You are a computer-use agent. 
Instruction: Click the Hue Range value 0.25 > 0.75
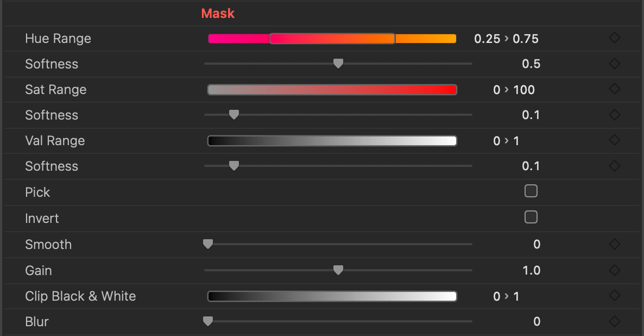pyautogui.click(x=506, y=39)
